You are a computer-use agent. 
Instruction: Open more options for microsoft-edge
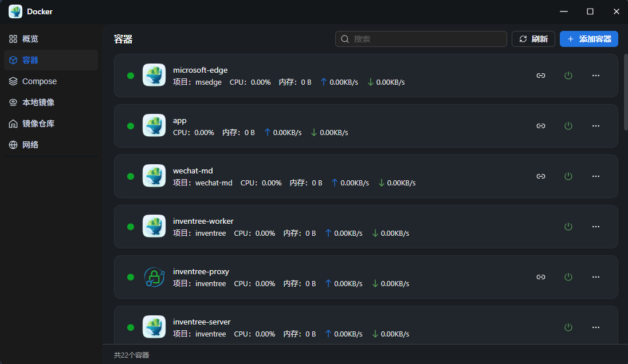[596, 76]
